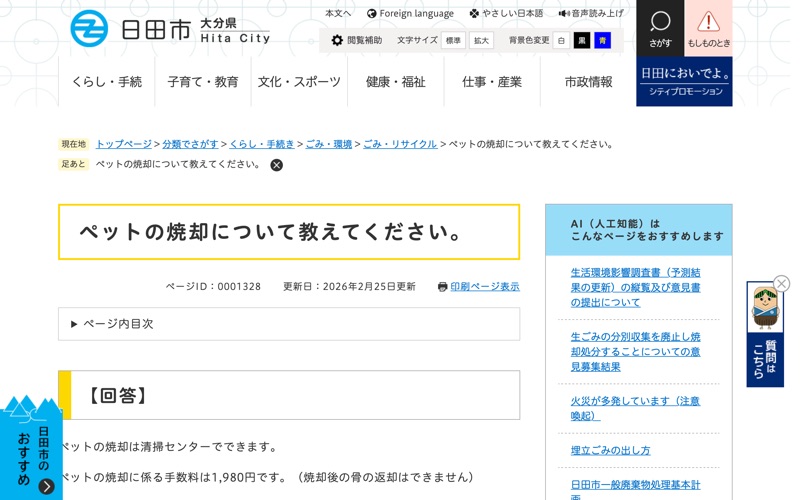Open 火災が多発しています recommended link
800x500 pixels.
coord(635,408)
